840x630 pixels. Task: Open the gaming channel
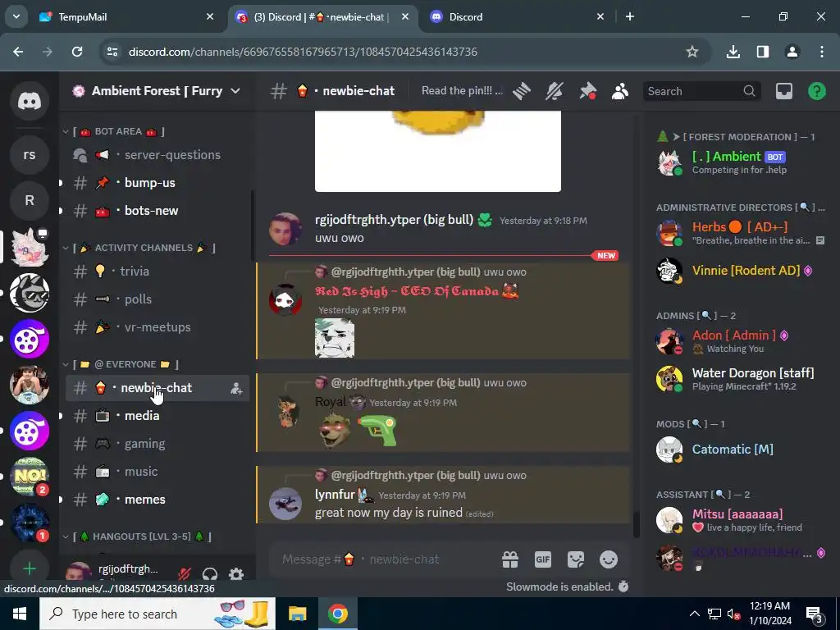[157, 444]
